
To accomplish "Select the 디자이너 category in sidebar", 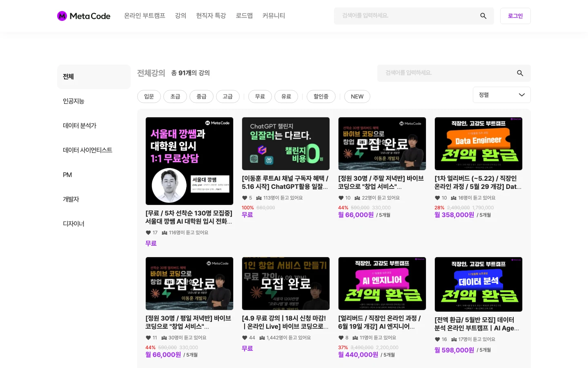I will coord(94,224).
